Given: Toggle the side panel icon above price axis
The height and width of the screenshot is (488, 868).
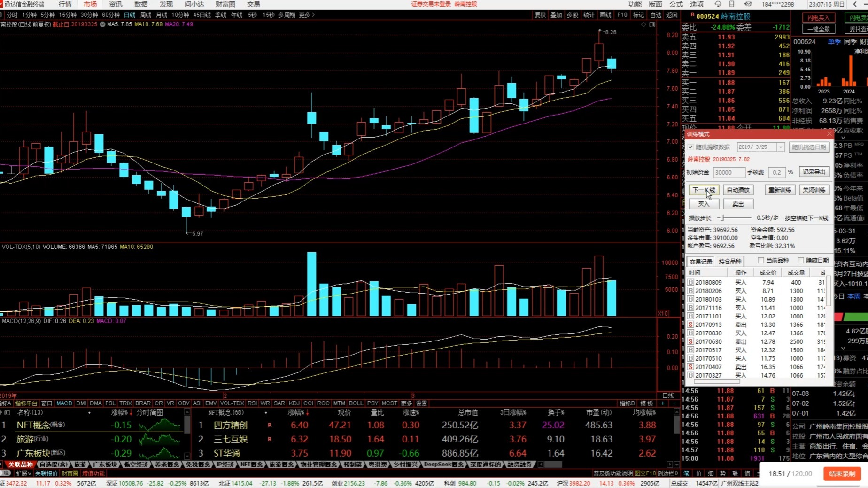Looking at the screenshot, I should coord(652,24).
